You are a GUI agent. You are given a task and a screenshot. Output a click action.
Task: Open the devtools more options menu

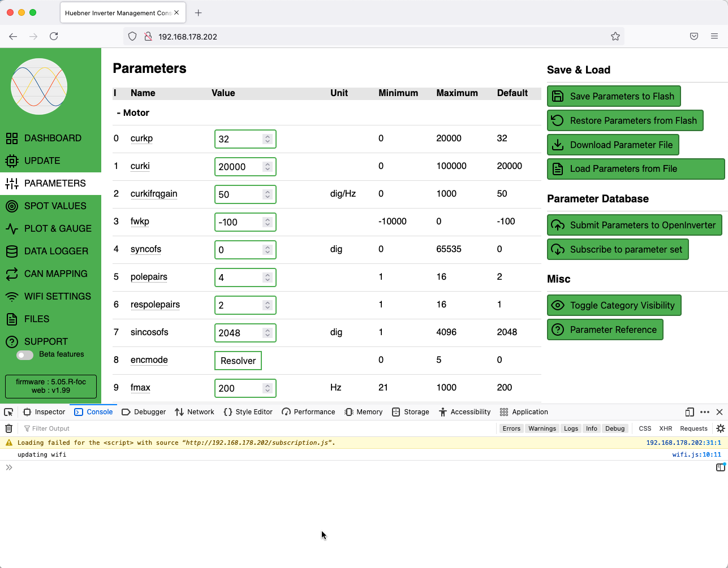pos(704,412)
